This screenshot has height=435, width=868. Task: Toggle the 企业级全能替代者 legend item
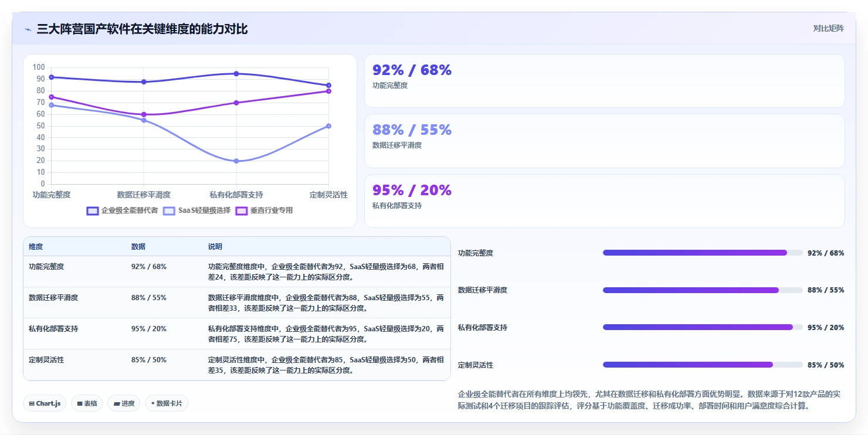(122, 210)
